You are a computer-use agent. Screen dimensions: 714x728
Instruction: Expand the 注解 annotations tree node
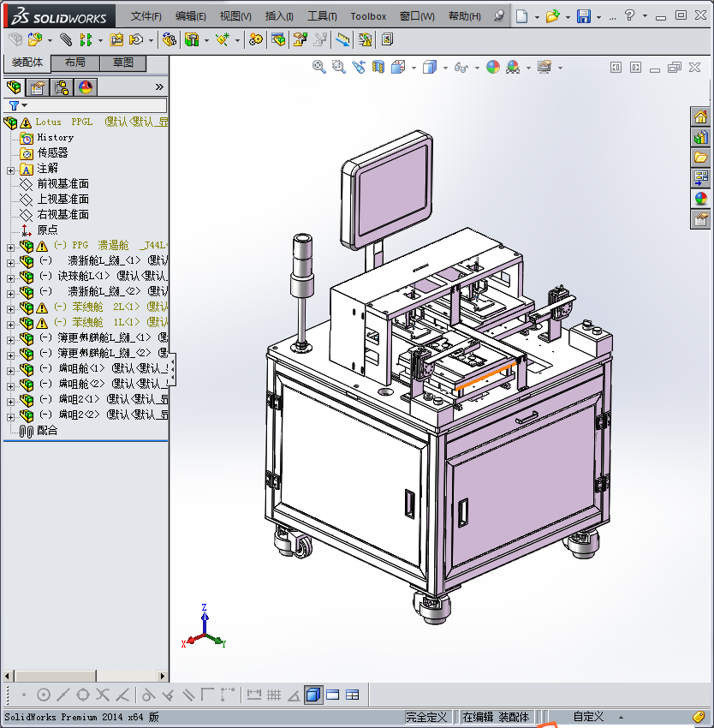[10, 169]
